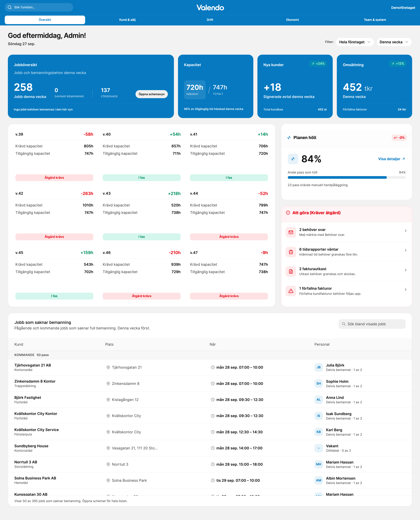
Task: Click the Kvällskontor City Service row
Action: [x=210, y=432]
